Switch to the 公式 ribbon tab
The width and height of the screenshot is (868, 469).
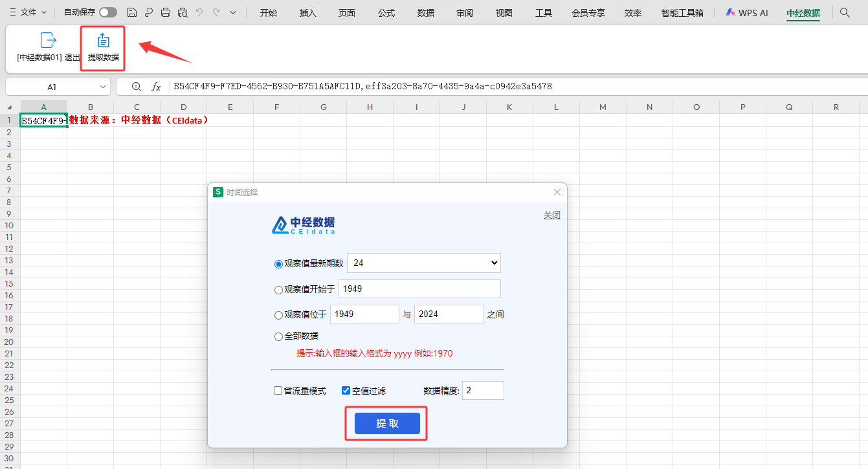pyautogui.click(x=386, y=13)
